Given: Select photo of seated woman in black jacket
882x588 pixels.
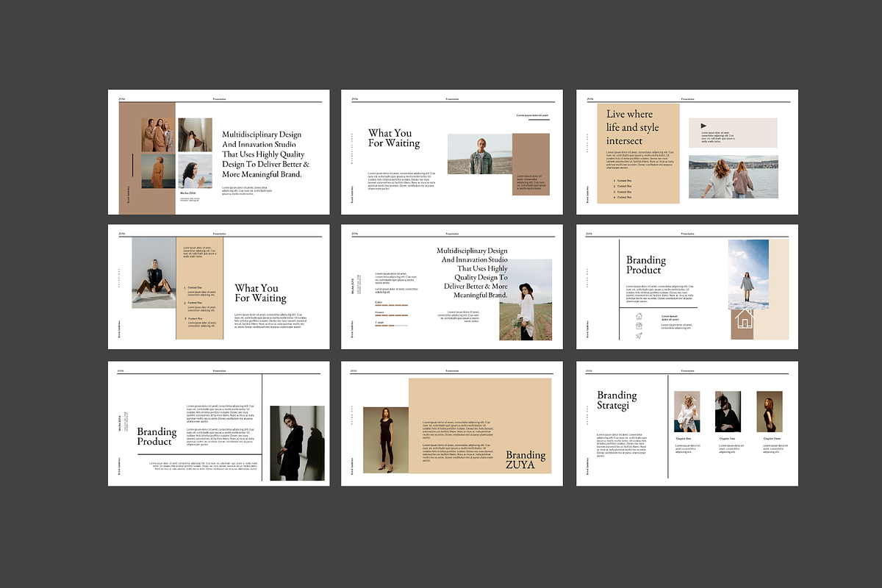Looking at the screenshot, I should click(154, 272).
